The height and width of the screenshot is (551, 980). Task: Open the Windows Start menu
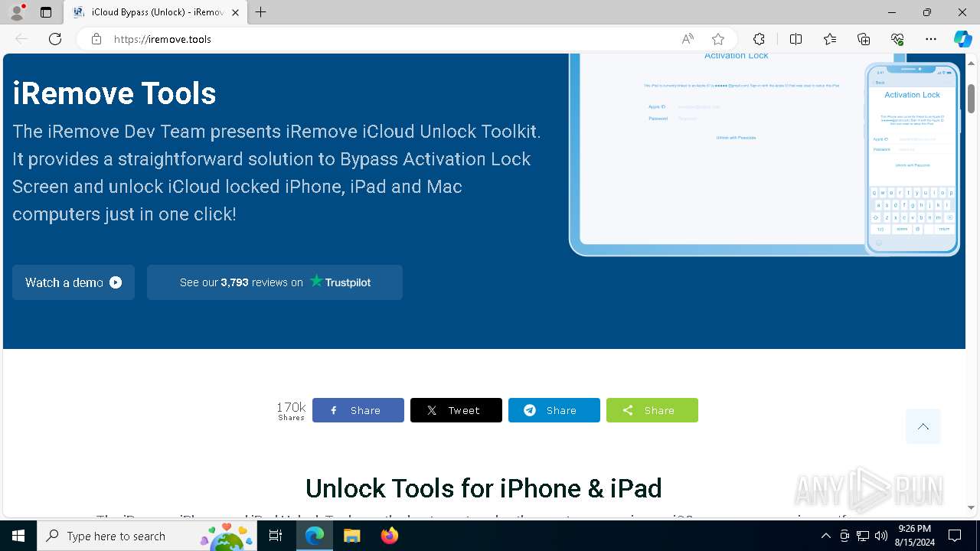pyautogui.click(x=18, y=536)
